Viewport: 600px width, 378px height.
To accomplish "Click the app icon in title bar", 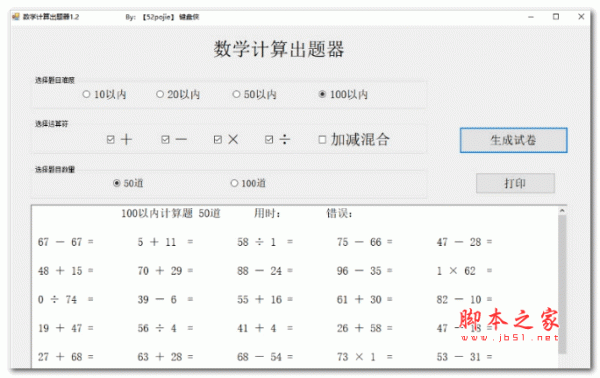I will [16, 16].
